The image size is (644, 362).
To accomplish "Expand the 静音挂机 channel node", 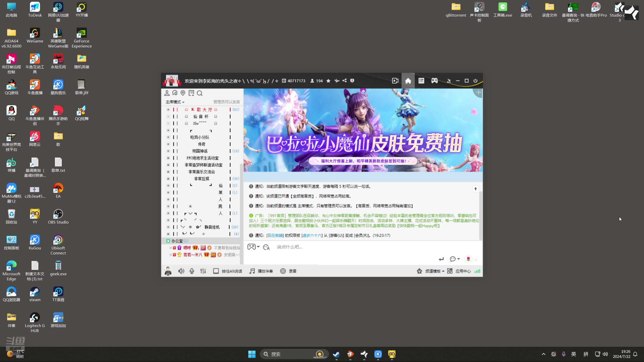I will click(168, 227).
